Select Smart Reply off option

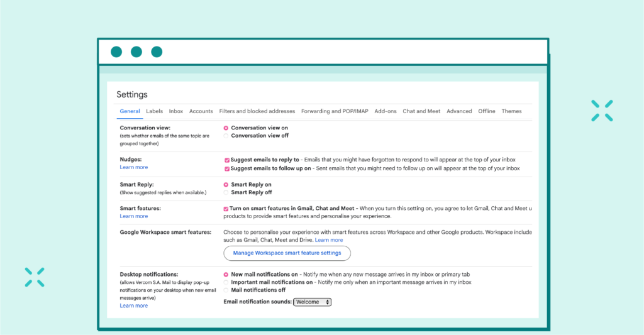(226, 193)
